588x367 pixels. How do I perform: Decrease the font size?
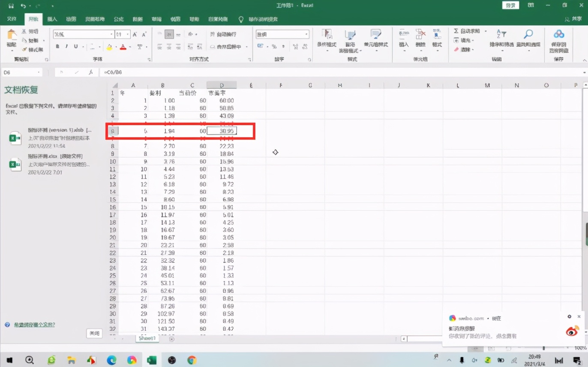pos(144,34)
